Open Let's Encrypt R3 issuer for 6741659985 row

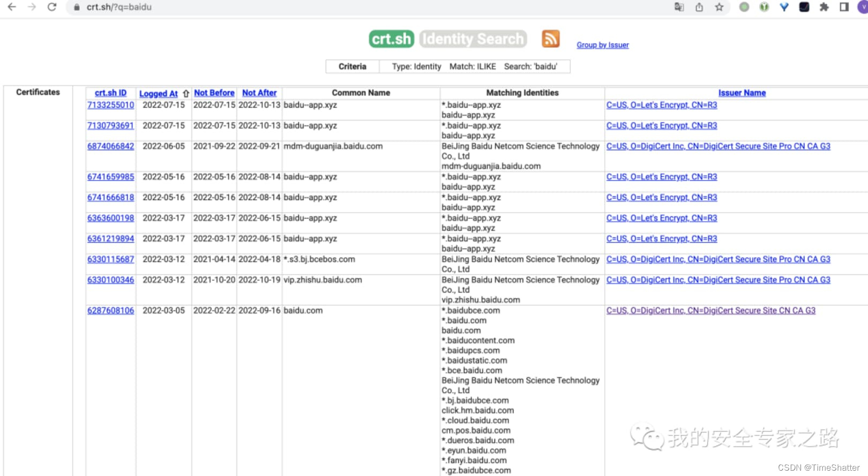pos(662,177)
